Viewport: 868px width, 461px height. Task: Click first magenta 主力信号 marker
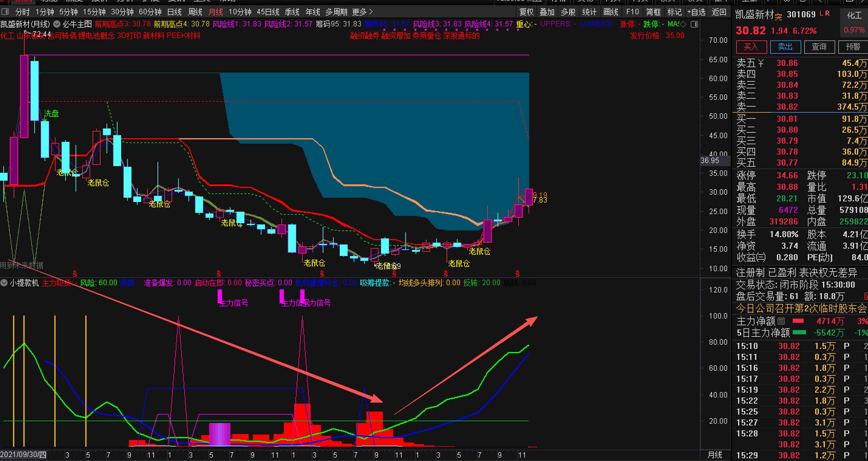[x=220, y=296]
